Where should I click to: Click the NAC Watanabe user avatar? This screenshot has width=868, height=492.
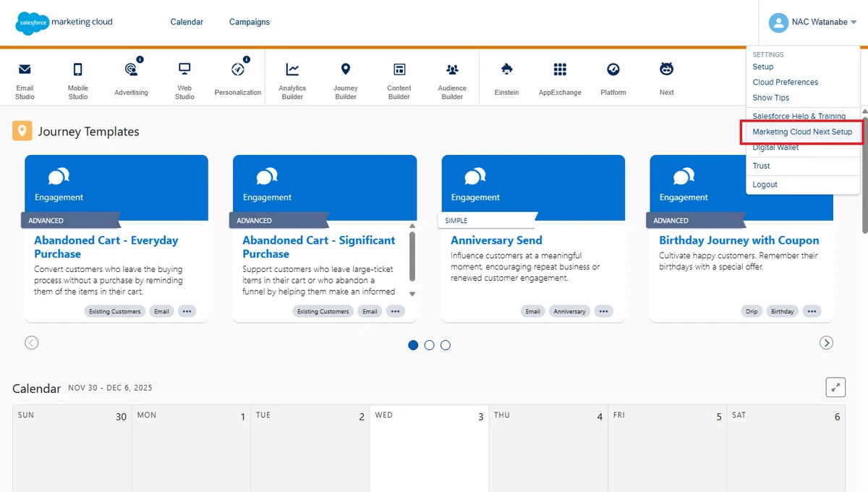coord(778,22)
